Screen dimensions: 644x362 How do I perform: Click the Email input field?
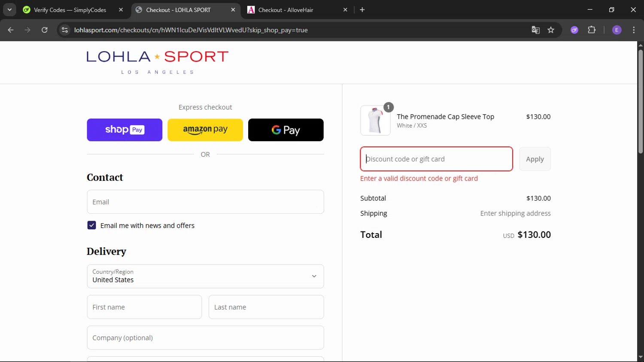click(205, 202)
